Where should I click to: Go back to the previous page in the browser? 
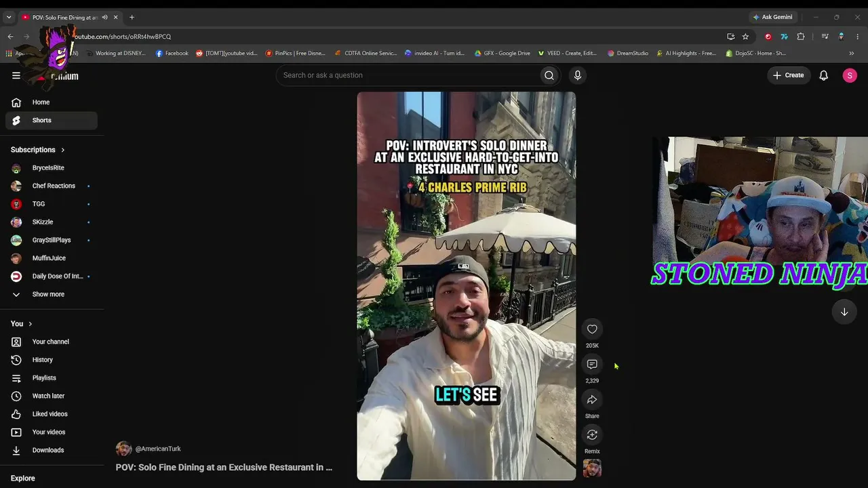(10, 37)
